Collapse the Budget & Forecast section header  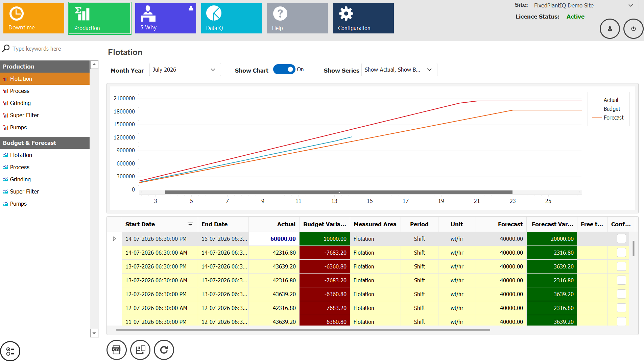pyautogui.click(x=45, y=143)
